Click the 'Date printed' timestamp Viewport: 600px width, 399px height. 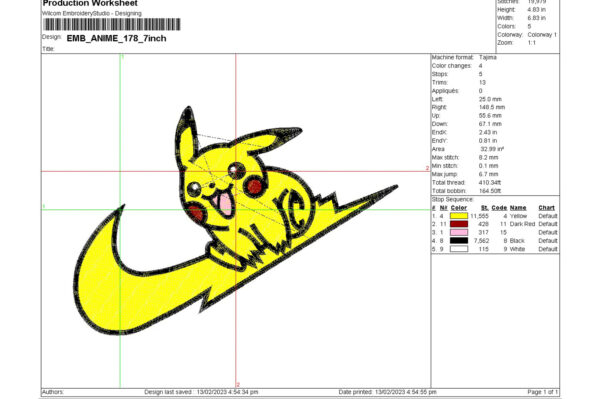387,392
